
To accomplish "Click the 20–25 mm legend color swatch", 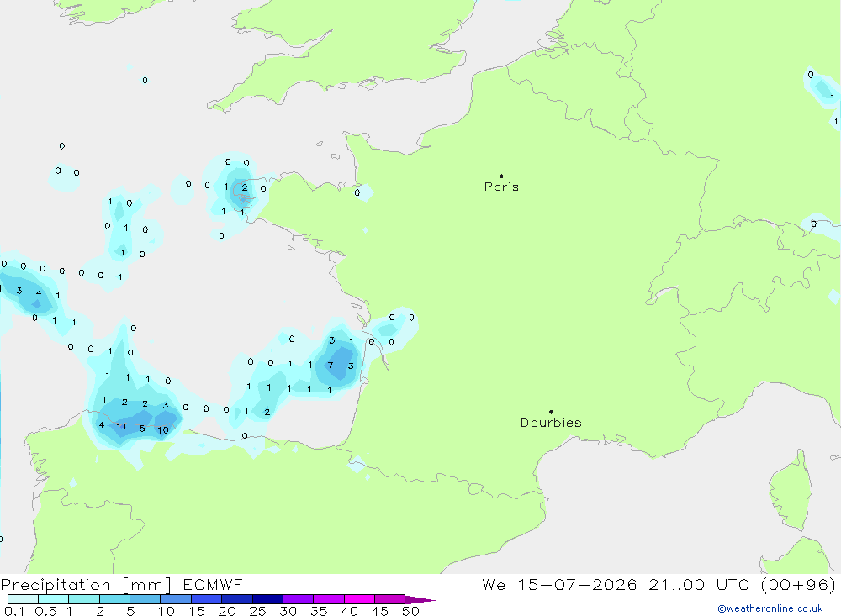I will pyautogui.click(x=236, y=599).
